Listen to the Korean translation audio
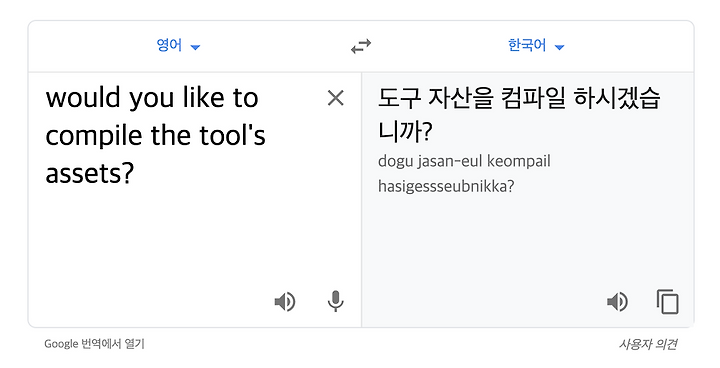This screenshot has width=720, height=368. (617, 302)
